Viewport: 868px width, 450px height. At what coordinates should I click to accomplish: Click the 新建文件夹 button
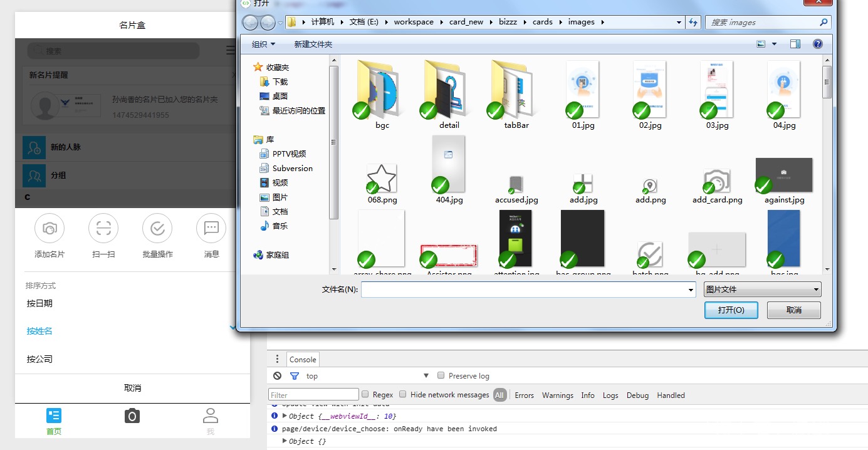[x=313, y=44]
